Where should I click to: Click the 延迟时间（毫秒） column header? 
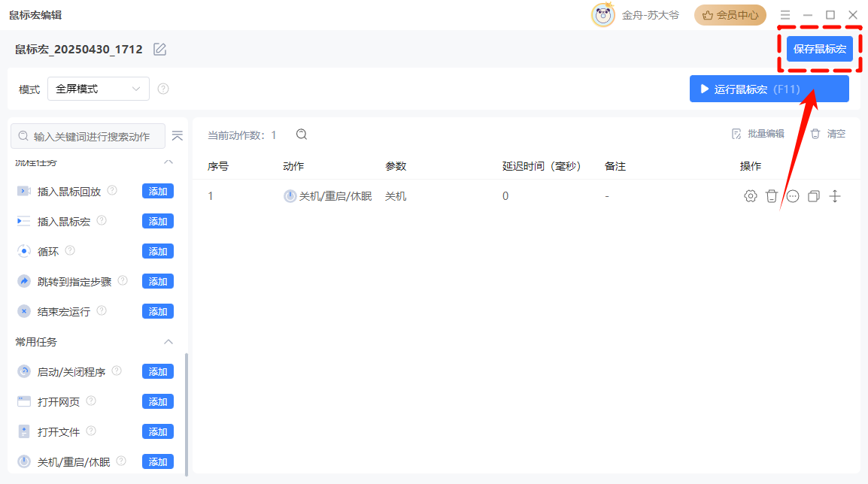coord(542,167)
